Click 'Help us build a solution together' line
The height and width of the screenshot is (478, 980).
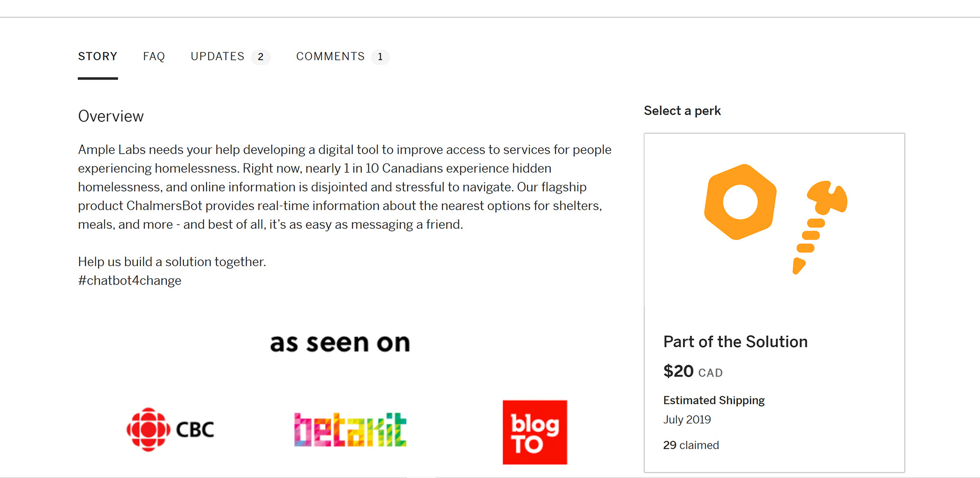[172, 262]
